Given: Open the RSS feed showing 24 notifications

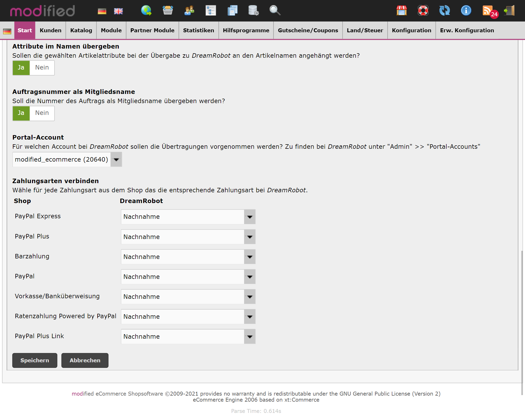Looking at the screenshot, I should coord(488,10).
